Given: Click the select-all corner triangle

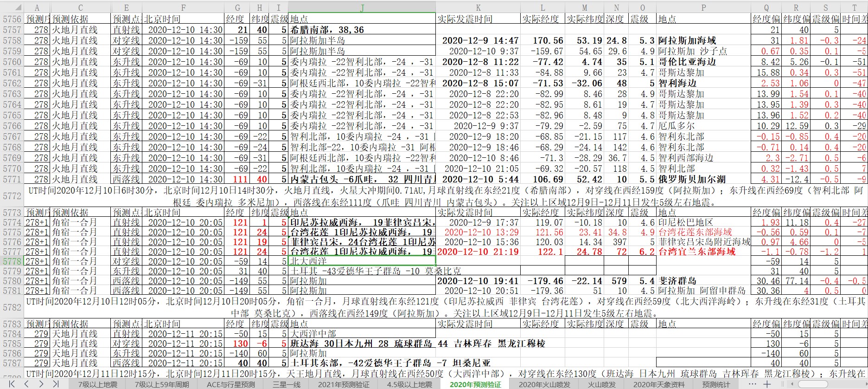Looking at the screenshot, I should tap(12, 7).
